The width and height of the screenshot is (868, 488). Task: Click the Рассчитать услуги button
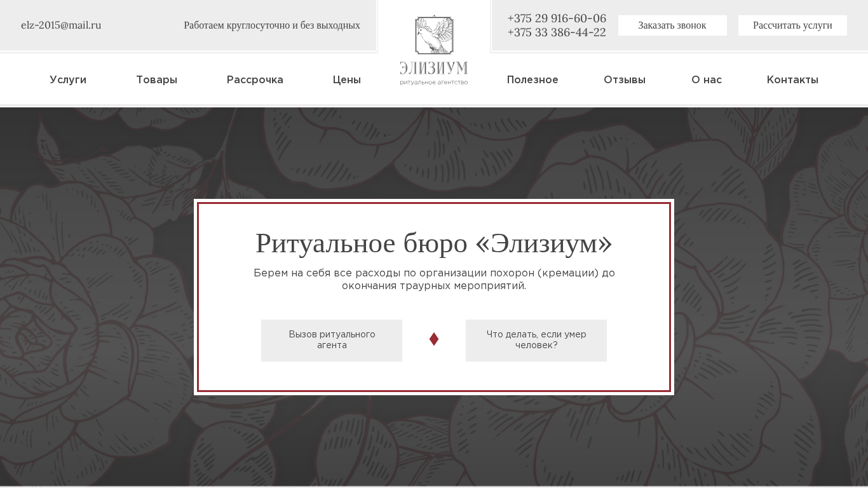click(792, 25)
